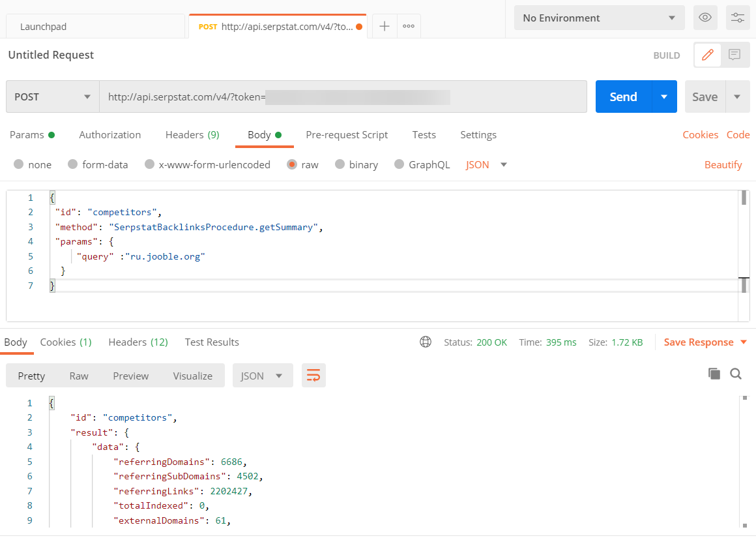Open a new tab with the plus icon
Screen dimensions: 756x538
385,27
